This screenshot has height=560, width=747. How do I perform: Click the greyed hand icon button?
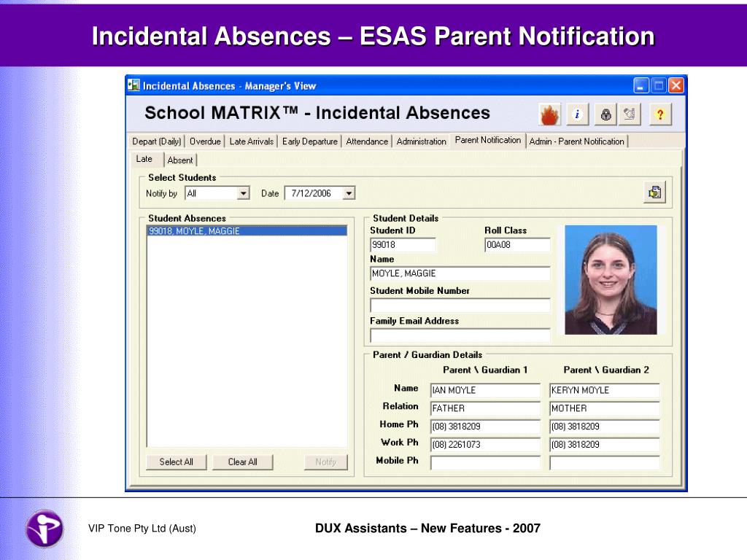pyautogui.click(x=630, y=114)
